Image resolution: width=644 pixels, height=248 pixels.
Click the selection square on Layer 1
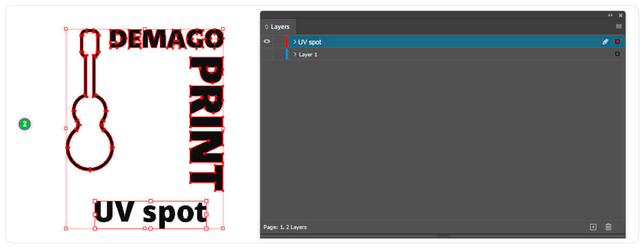click(617, 54)
